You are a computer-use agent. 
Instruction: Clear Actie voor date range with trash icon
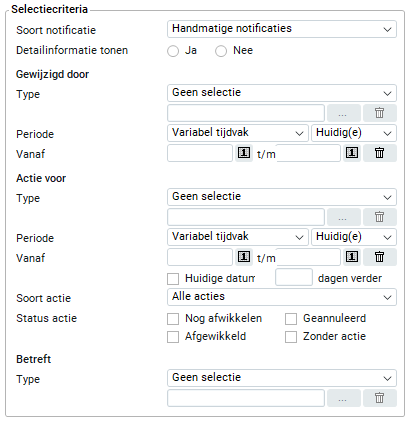click(380, 257)
